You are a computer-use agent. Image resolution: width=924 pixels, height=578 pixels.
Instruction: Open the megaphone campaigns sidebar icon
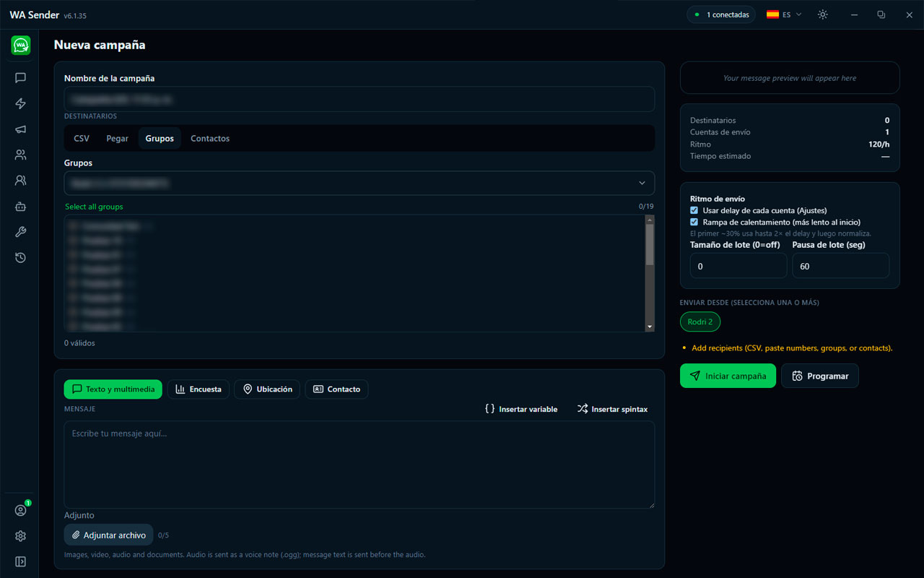click(20, 129)
